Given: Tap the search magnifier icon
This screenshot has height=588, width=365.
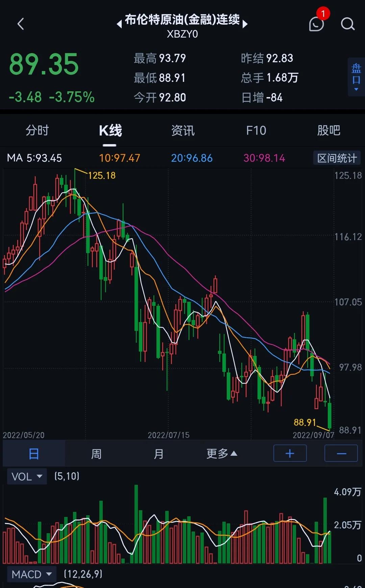Looking at the screenshot, I should pos(348,24).
